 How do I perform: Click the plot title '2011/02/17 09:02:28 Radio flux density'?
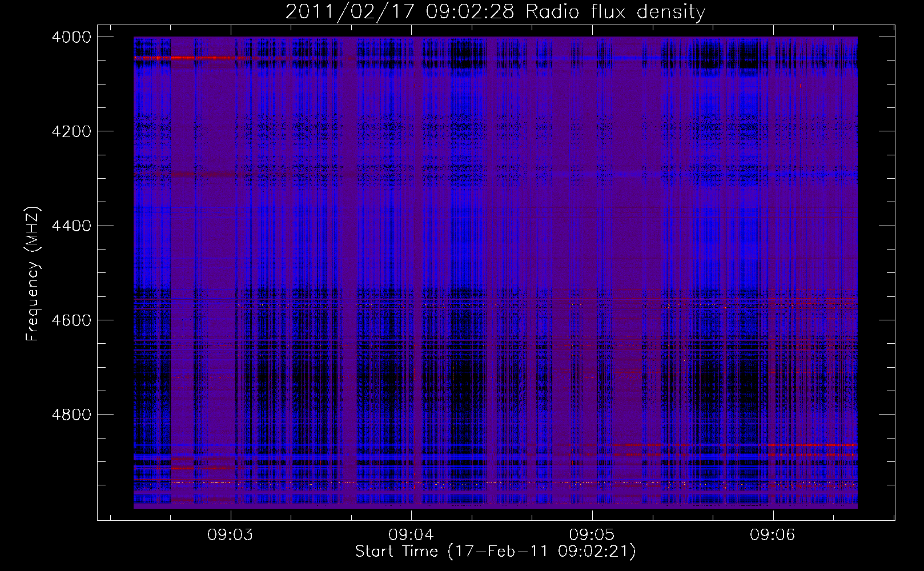[495, 12]
